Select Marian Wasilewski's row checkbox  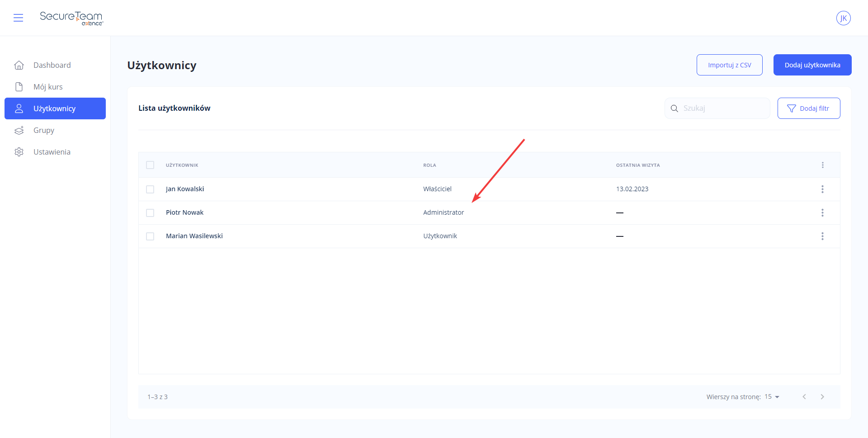(x=150, y=236)
